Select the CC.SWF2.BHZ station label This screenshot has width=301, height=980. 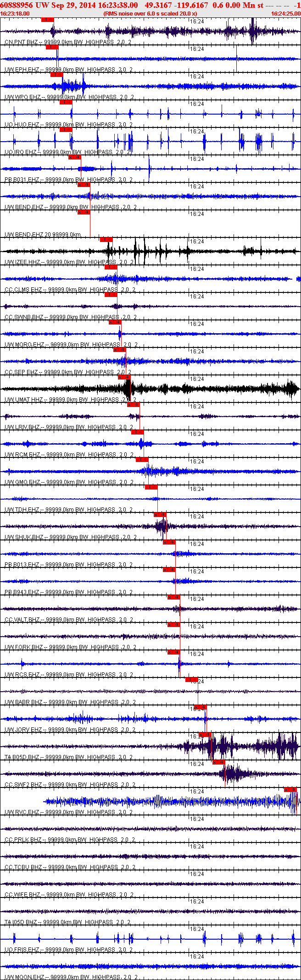tap(70, 785)
